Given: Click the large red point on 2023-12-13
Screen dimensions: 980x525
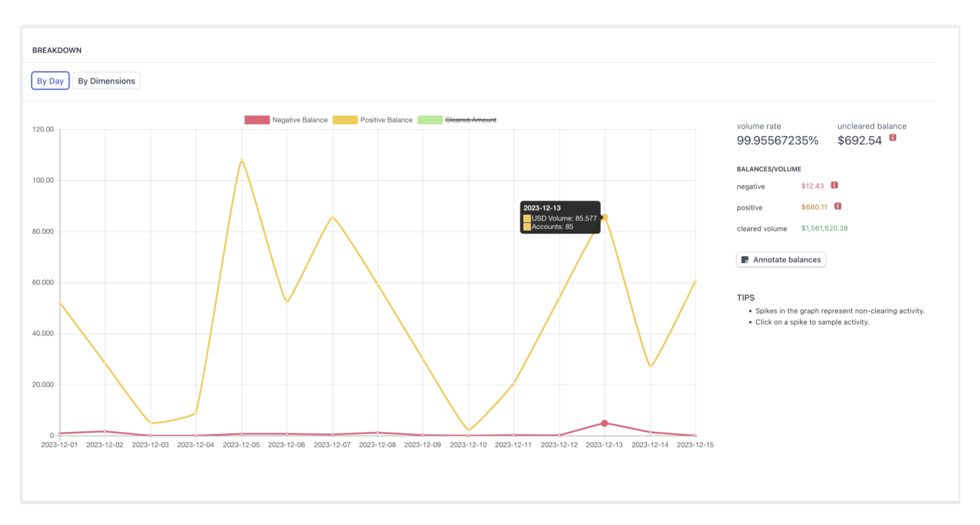Looking at the screenshot, I should [x=604, y=423].
